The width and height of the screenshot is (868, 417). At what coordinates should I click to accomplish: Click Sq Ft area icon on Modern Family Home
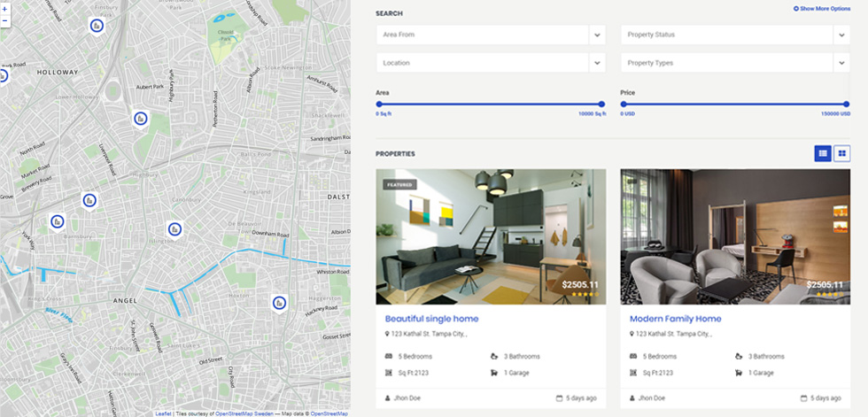point(633,373)
